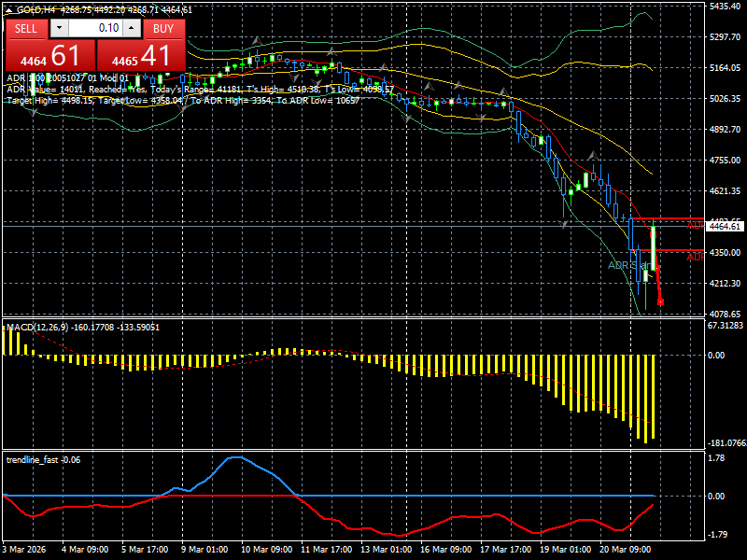Click the 5 Mar 17:00 time label
This screenshot has height=560, width=747.
(x=145, y=549)
